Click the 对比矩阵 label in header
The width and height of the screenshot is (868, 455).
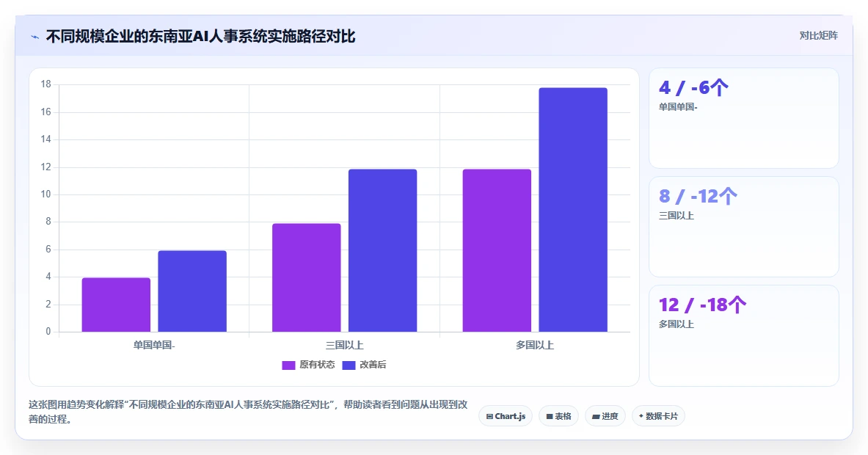click(818, 35)
